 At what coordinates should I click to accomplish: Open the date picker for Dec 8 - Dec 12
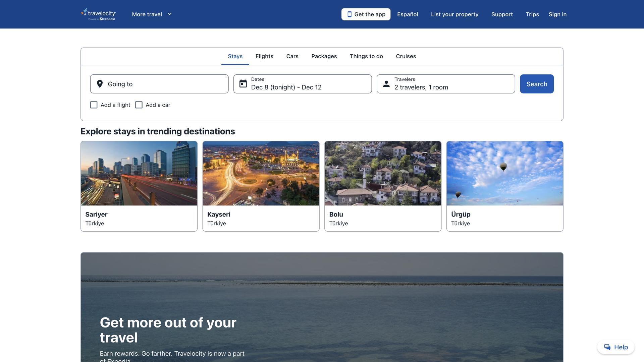coord(302,84)
